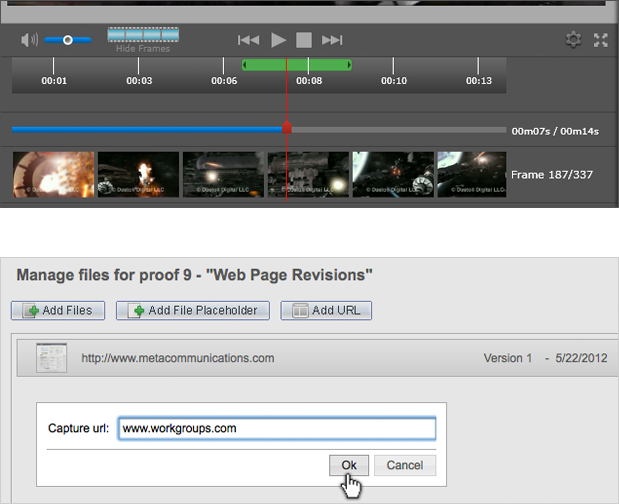The image size is (619, 504).
Task: Click Add File Placeholder button
Action: click(x=193, y=311)
